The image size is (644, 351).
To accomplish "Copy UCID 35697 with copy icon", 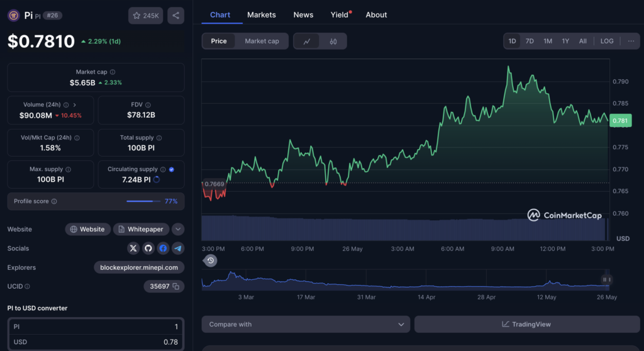I will (176, 286).
